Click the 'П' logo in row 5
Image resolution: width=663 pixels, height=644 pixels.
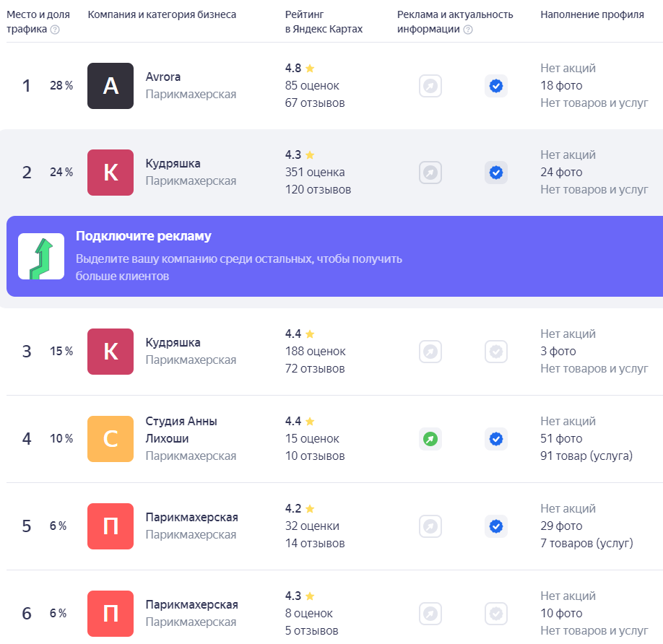(x=110, y=526)
